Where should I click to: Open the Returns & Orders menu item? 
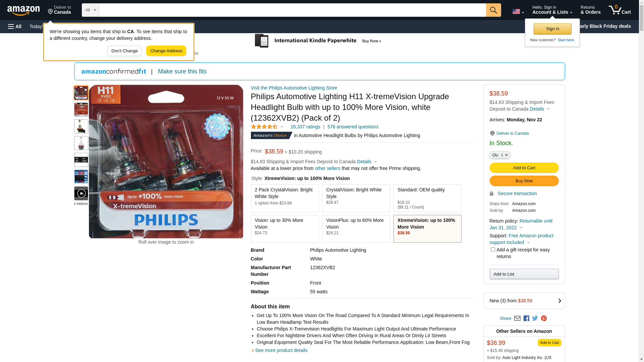(590, 10)
